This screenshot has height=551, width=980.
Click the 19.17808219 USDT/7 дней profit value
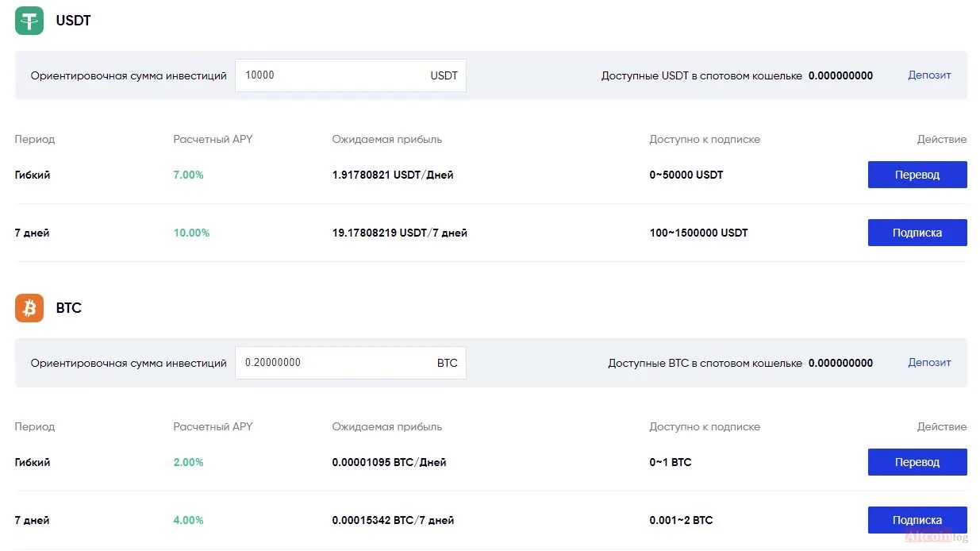click(399, 233)
